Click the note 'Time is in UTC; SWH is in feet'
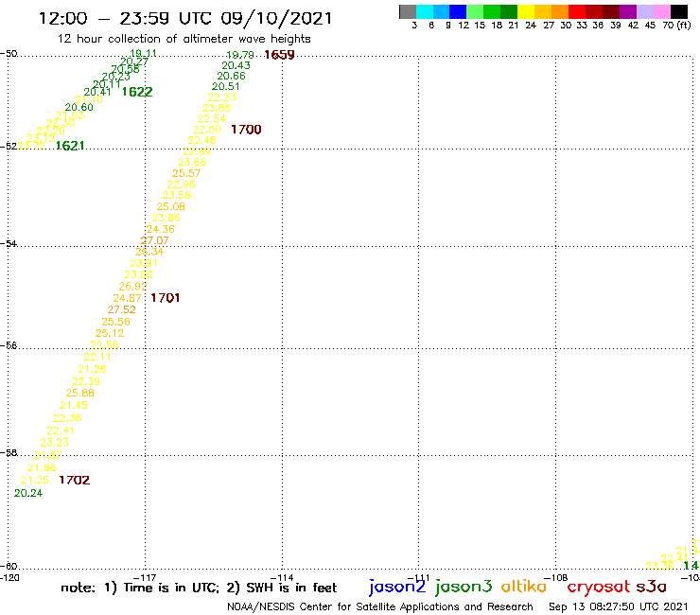Image resolution: width=700 pixels, height=615 pixels. (199, 588)
